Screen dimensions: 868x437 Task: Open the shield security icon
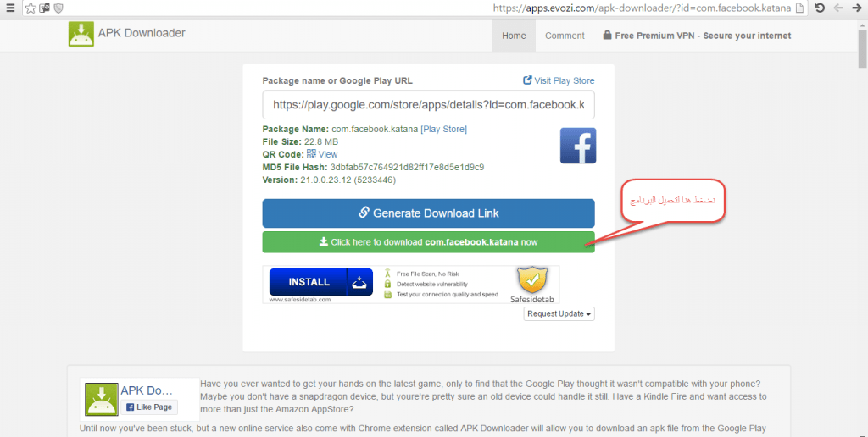[58, 8]
